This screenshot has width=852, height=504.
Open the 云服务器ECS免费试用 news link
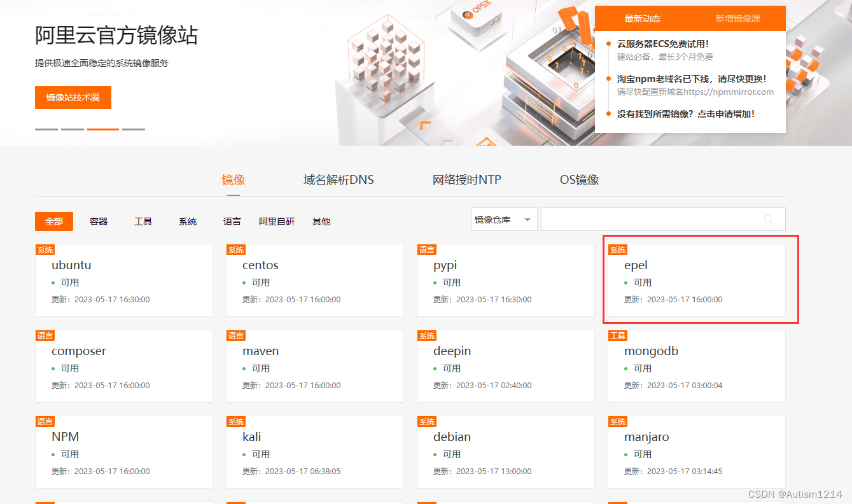(x=663, y=44)
